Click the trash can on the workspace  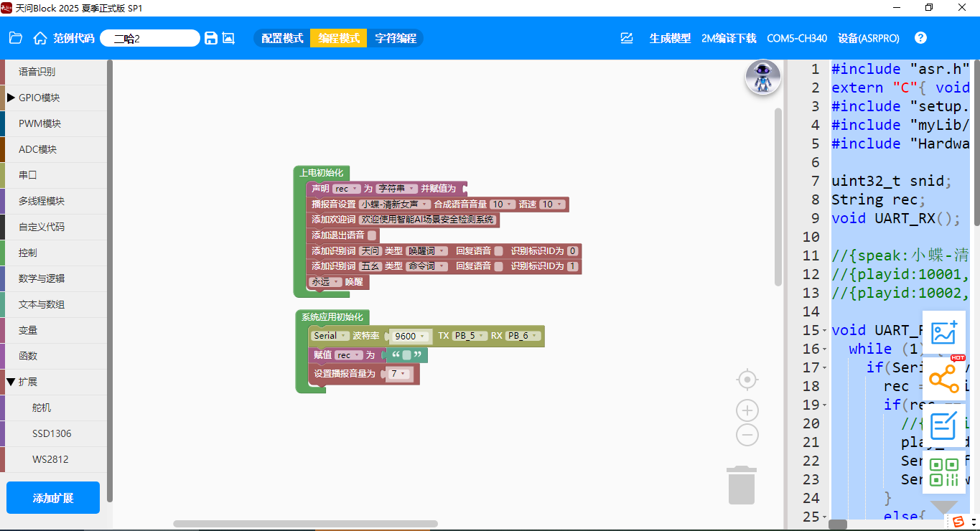pos(742,486)
